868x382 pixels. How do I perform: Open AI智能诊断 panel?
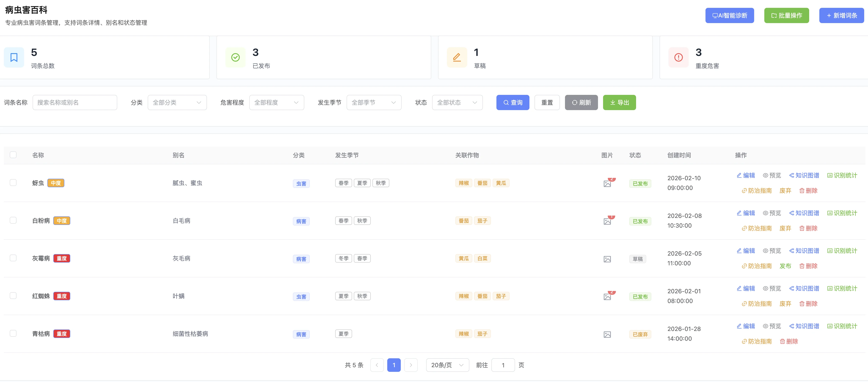pos(730,15)
